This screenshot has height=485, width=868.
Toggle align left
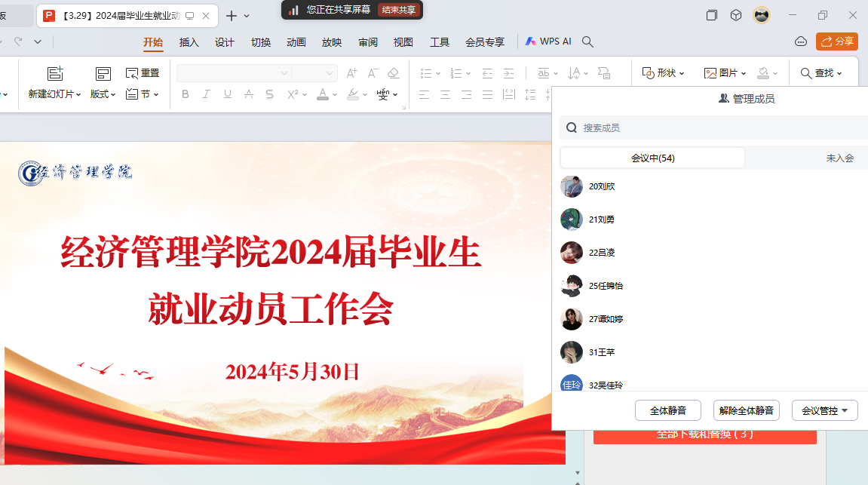tap(424, 95)
